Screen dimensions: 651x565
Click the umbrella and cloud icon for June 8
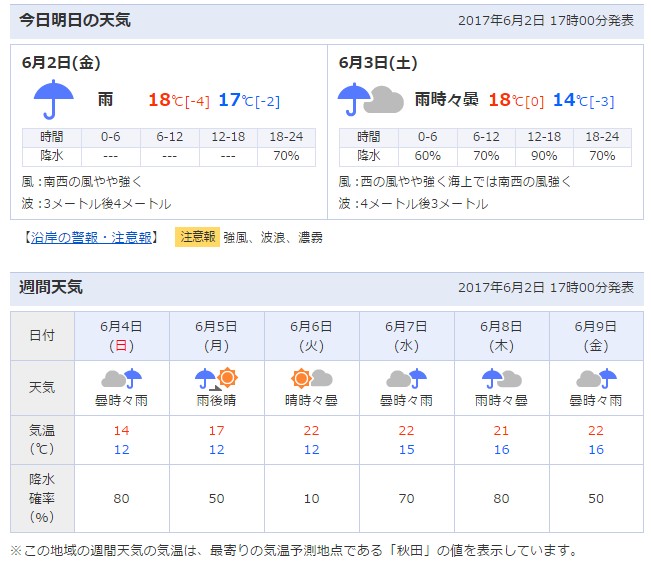pyautogui.click(x=502, y=378)
